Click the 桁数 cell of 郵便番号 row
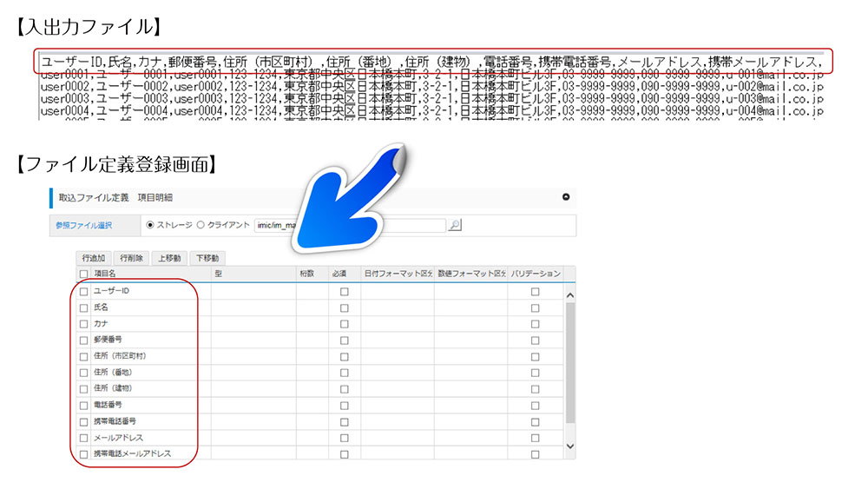This screenshot has width=868, height=489. 312,340
